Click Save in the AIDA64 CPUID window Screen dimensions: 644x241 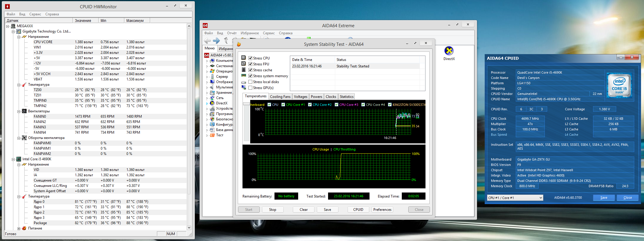pos(604,198)
